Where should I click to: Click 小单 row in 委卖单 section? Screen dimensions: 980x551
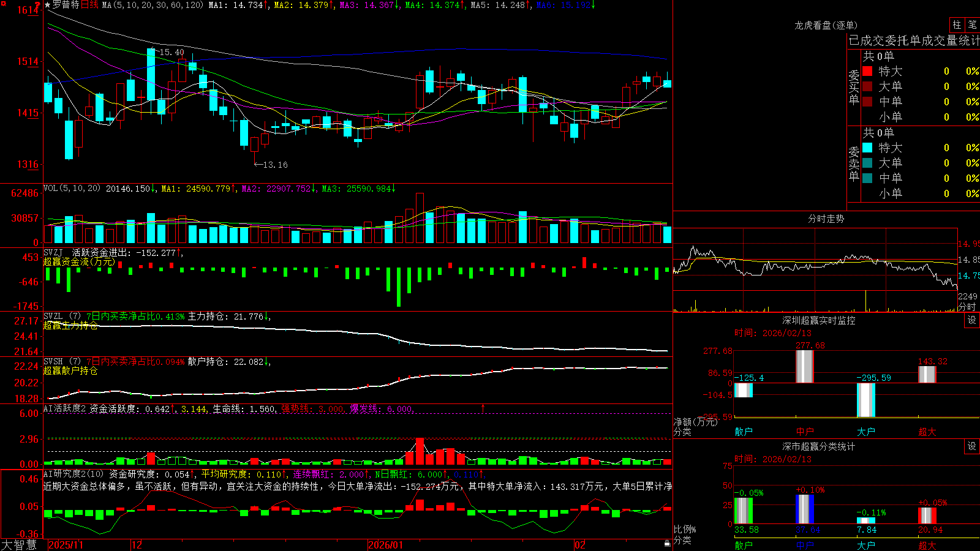921,193
